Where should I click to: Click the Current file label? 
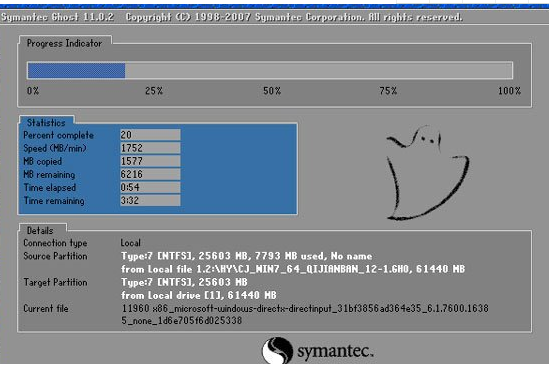(46, 309)
